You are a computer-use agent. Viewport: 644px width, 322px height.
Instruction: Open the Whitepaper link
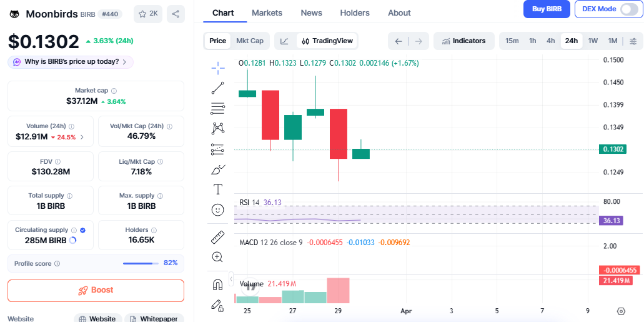154,318
